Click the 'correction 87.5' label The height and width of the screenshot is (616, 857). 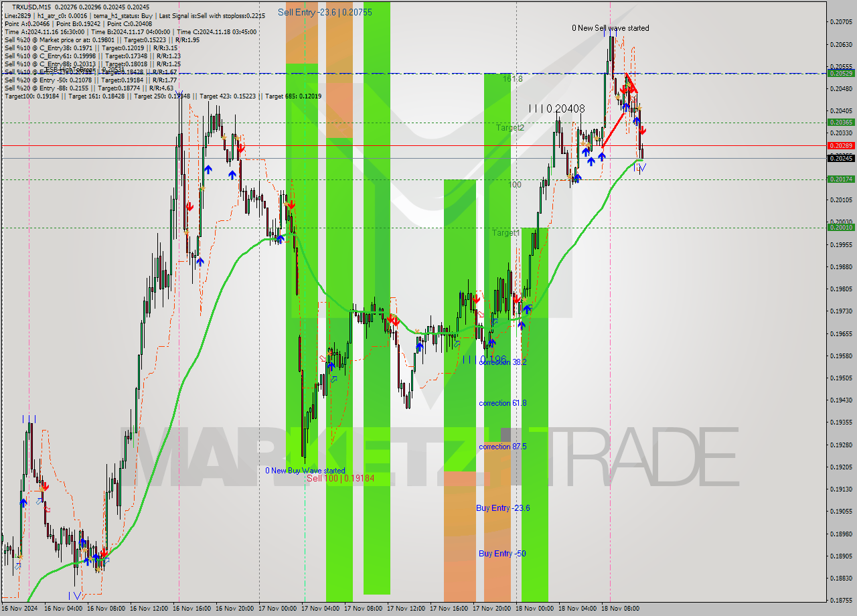(503, 447)
